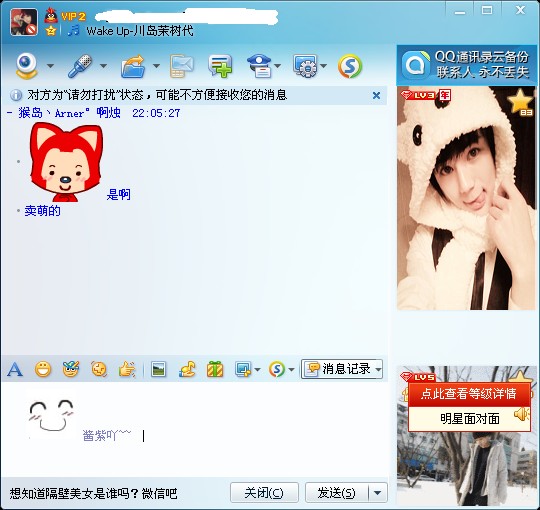Send a picture with the image icon
The image size is (540, 510).
point(158,370)
